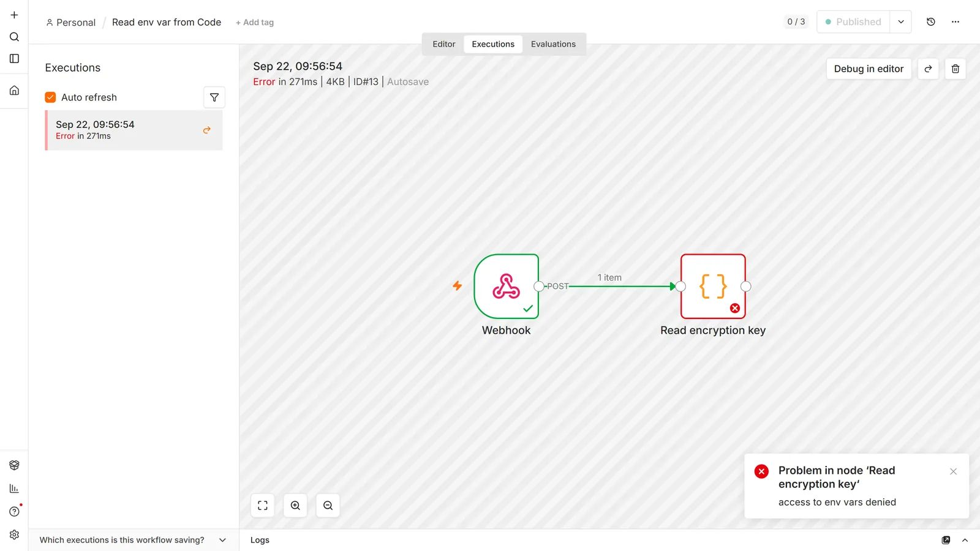Retry the Sep 22 execution from the list row
Viewport: 980px width, 551px height.
[207, 130]
